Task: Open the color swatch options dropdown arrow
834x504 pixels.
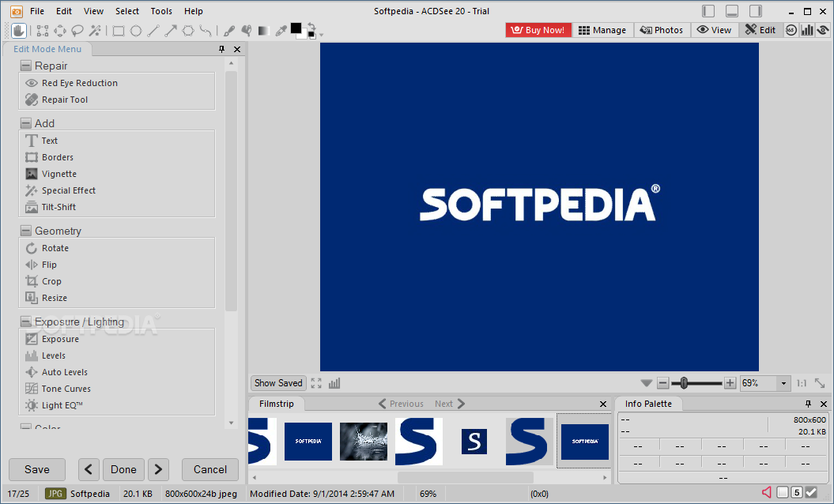Action: tap(321, 35)
